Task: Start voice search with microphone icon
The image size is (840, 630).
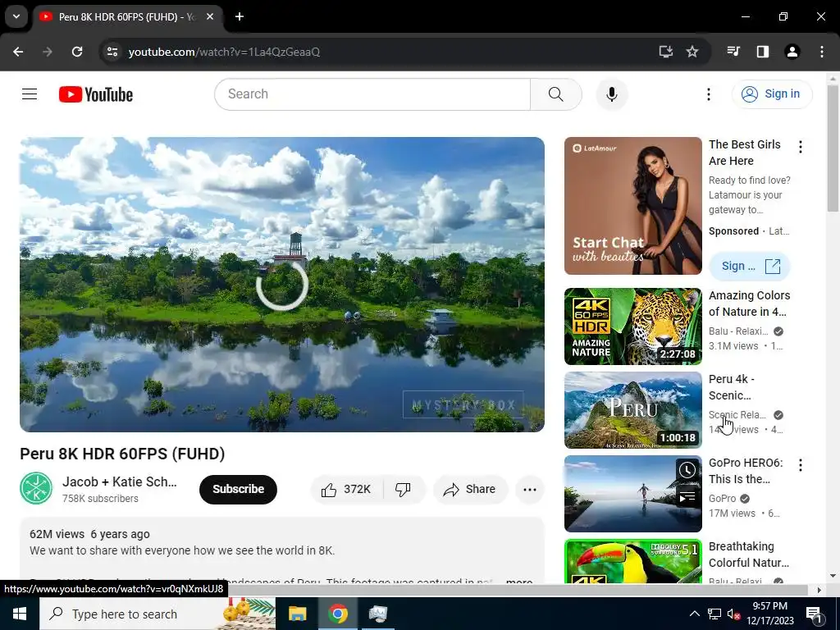Action: click(611, 94)
